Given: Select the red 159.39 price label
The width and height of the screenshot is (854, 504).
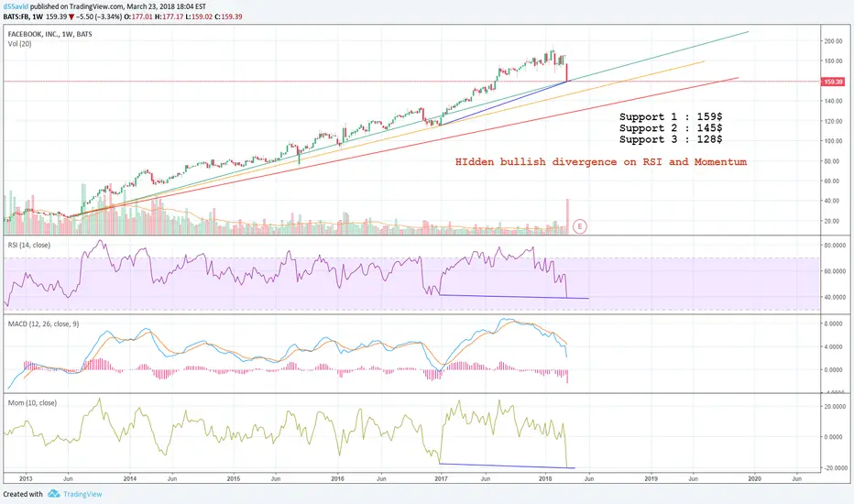Looking at the screenshot, I should (833, 82).
